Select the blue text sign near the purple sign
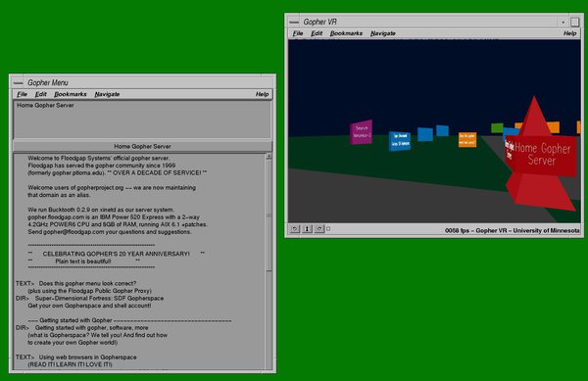588x381 pixels. tap(400, 141)
